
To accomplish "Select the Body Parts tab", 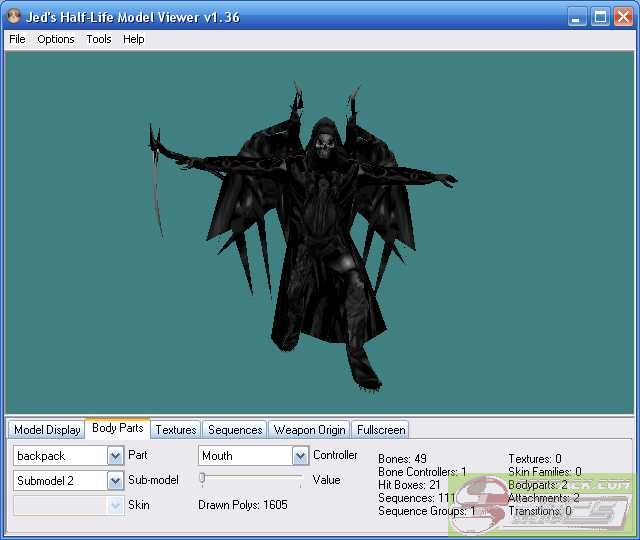I will pos(118,428).
